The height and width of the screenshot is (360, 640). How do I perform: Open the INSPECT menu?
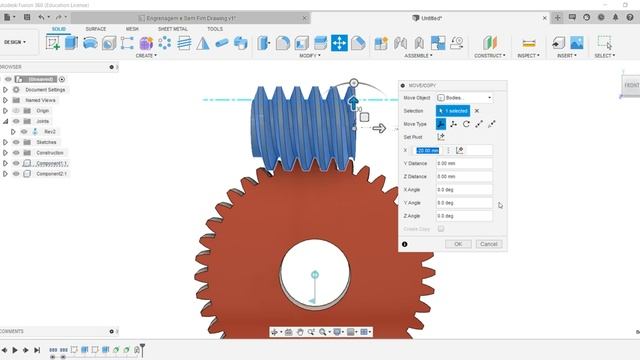tap(529, 56)
